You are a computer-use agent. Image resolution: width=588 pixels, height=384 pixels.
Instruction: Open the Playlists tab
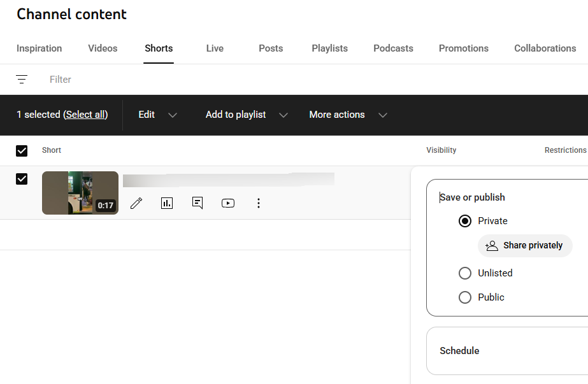tap(329, 48)
